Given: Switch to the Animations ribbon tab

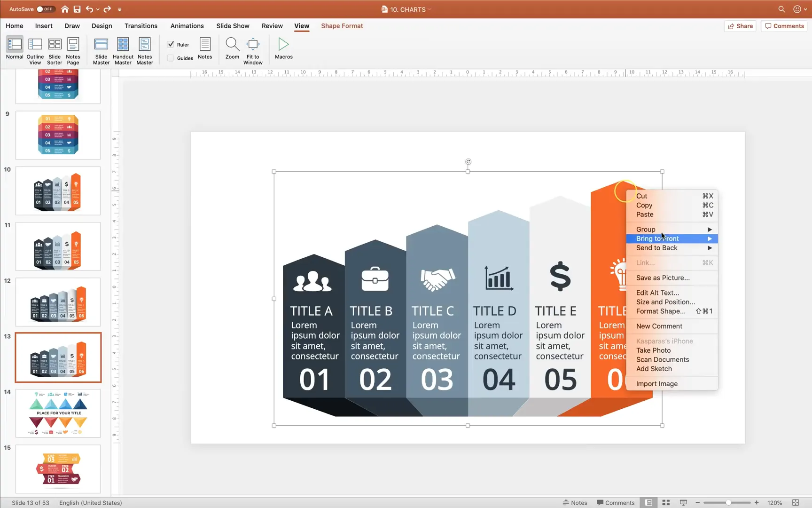Looking at the screenshot, I should pyautogui.click(x=187, y=26).
